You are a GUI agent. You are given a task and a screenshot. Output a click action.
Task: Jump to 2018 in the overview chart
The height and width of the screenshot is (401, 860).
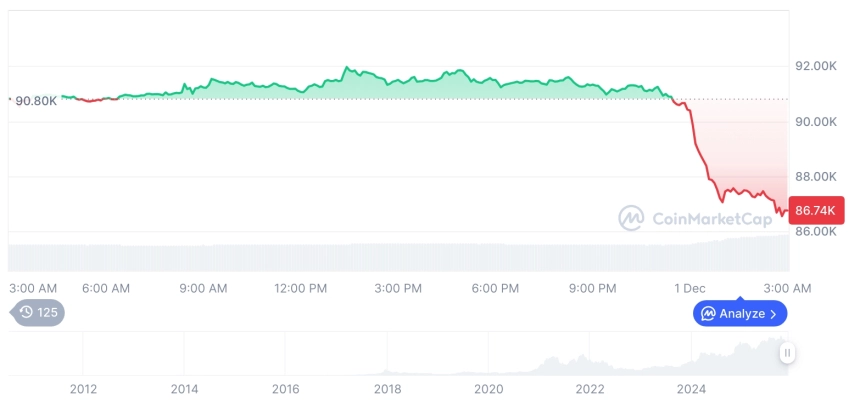click(387, 389)
